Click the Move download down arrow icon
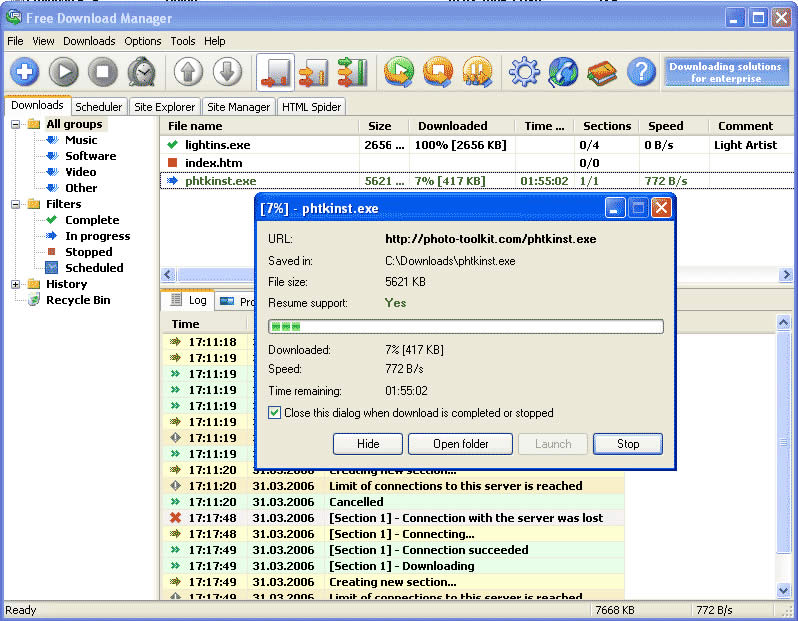 point(227,72)
